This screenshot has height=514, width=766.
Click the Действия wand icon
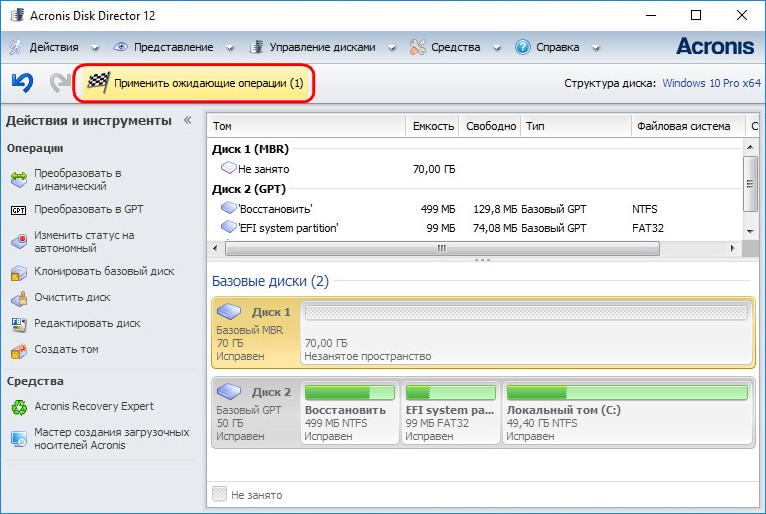[x=16, y=47]
